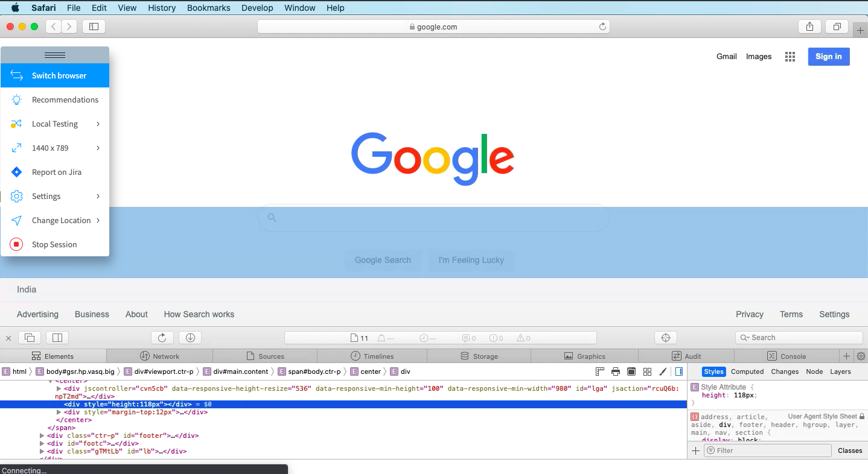This screenshot has height=474, width=868.
Task: Toggle the details sidebar panel icon
Action: (678, 371)
